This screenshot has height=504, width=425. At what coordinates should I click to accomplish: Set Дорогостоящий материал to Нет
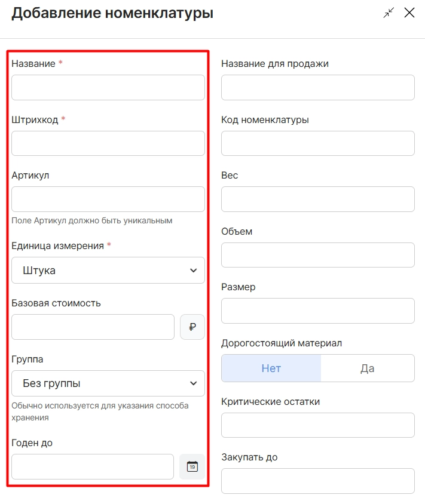click(271, 368)
